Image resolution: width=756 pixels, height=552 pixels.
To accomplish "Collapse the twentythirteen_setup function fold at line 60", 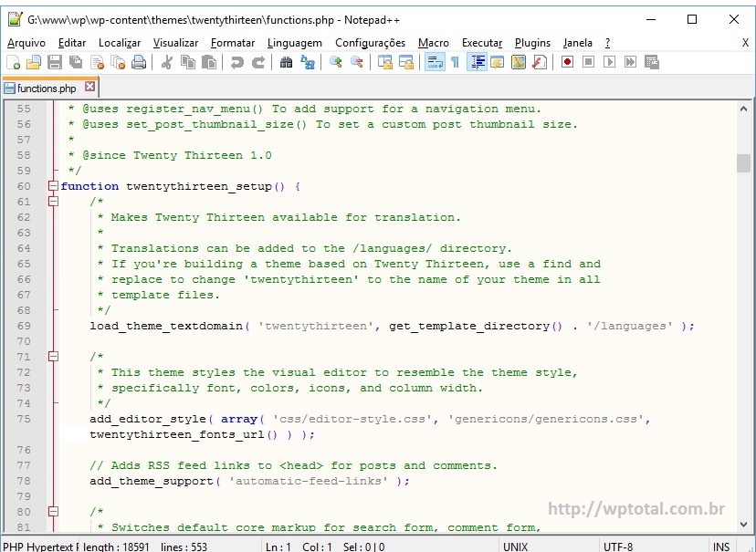I will [53, 186].
